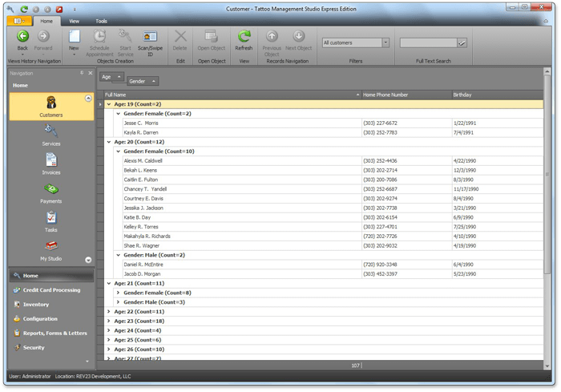This screenshot has height=392, width=561.
Task: Open the Credit Card Processing section
Action: [x=51, y=289]
